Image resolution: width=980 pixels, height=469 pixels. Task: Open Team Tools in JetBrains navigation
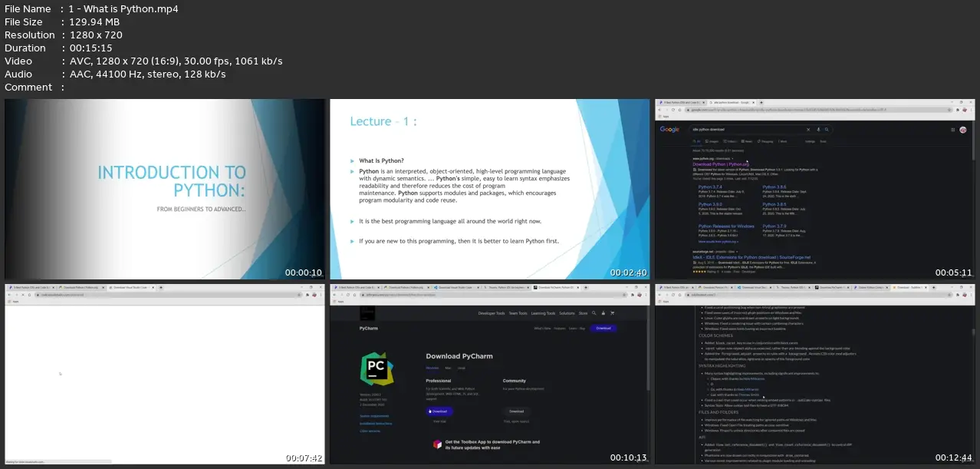pos(518,313)
